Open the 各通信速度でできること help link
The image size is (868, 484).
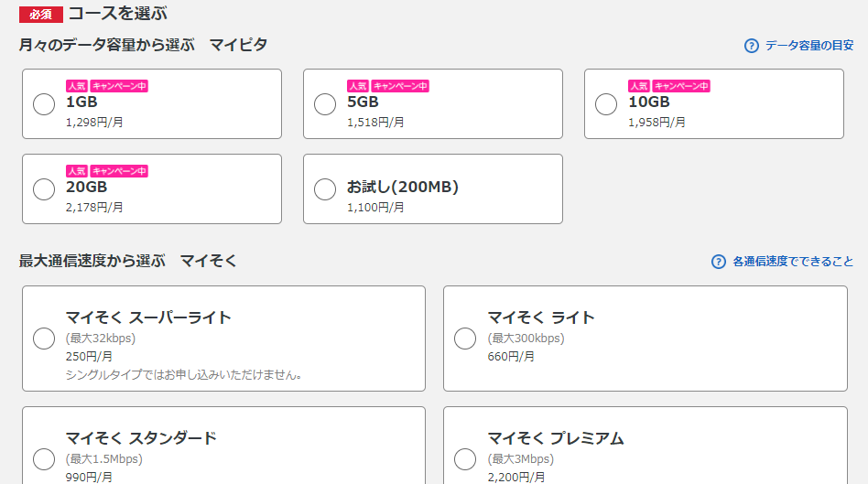793,262
